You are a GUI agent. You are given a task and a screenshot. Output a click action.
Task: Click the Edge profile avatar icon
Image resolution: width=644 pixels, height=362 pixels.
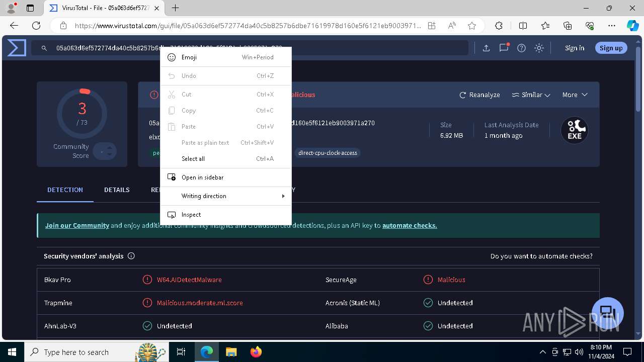click(11, 8)
